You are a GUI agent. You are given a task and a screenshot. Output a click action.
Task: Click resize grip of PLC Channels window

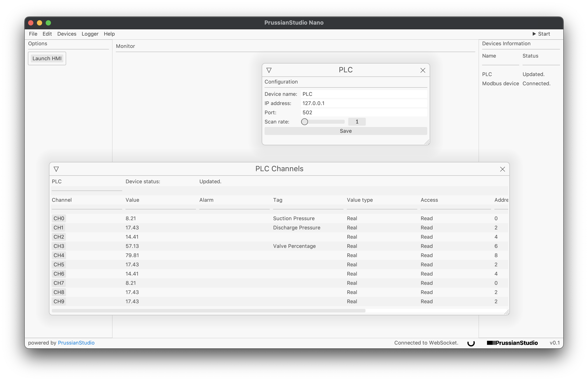(506, 312)
